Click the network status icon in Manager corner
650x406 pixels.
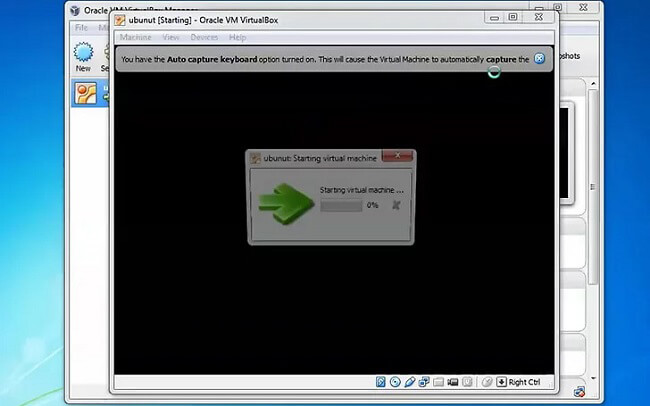pyautogui.click(x=579, y=391)
